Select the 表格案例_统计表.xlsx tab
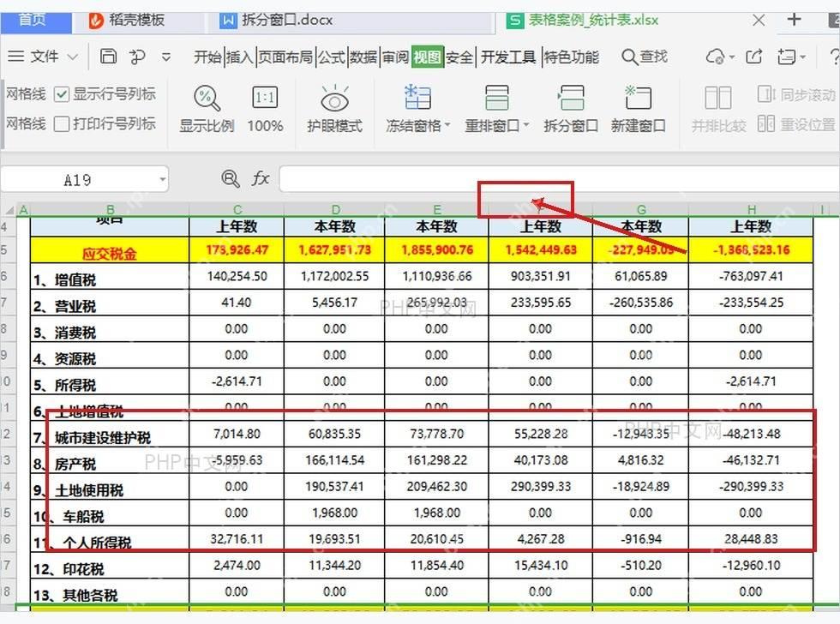The height and width of the screenshot is (624, 840). coord(593,21)
